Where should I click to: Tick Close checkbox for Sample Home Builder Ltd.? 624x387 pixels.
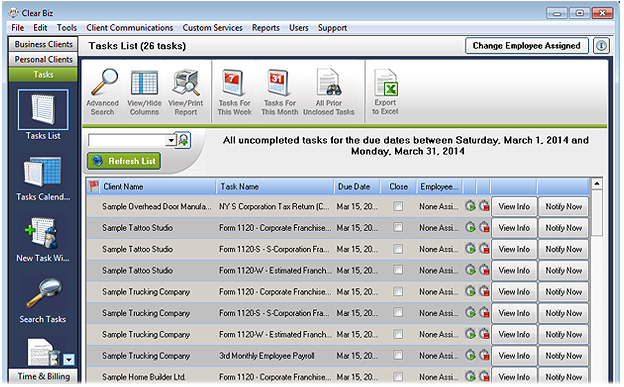point(398,377)
